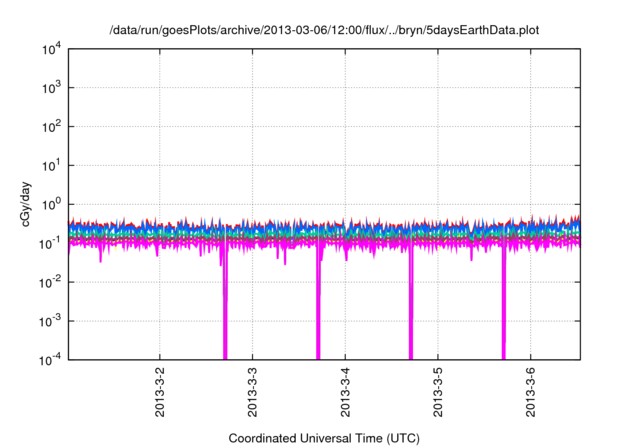Click the 10^-2 y-axis tick label
Image resolution: width=640 pixels, height=448 pixels.
coord(50,282)
